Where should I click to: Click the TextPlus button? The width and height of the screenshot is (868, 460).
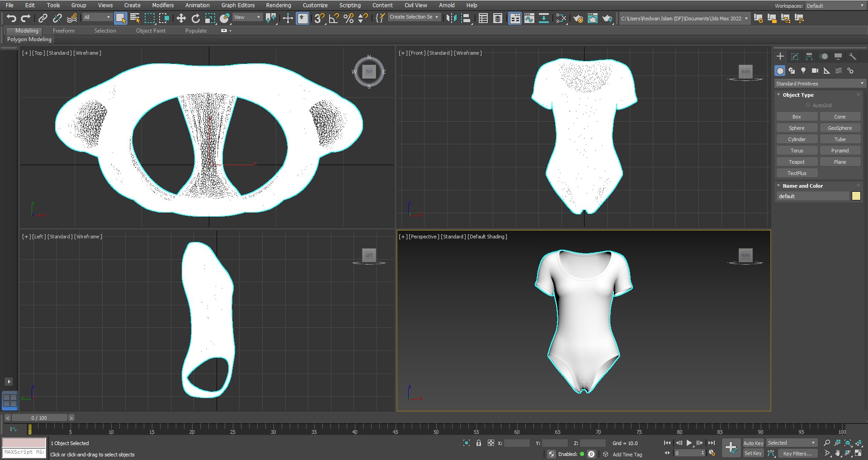click(797, 173)
